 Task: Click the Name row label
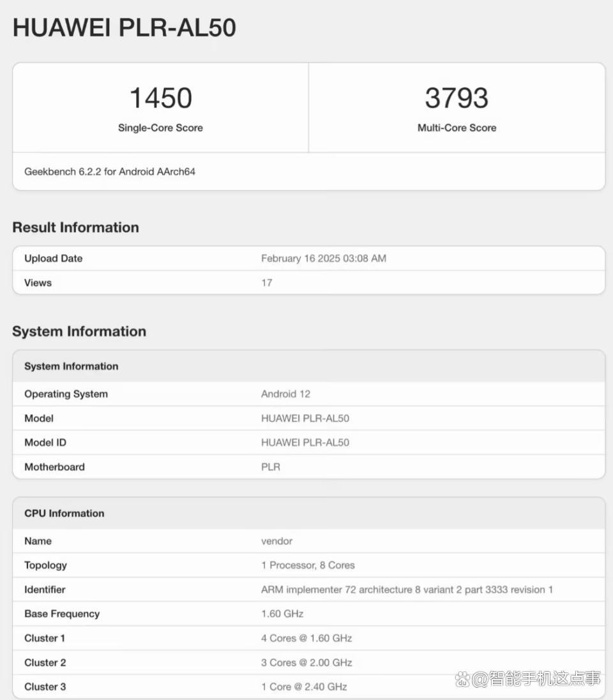(x=38, y=542)
